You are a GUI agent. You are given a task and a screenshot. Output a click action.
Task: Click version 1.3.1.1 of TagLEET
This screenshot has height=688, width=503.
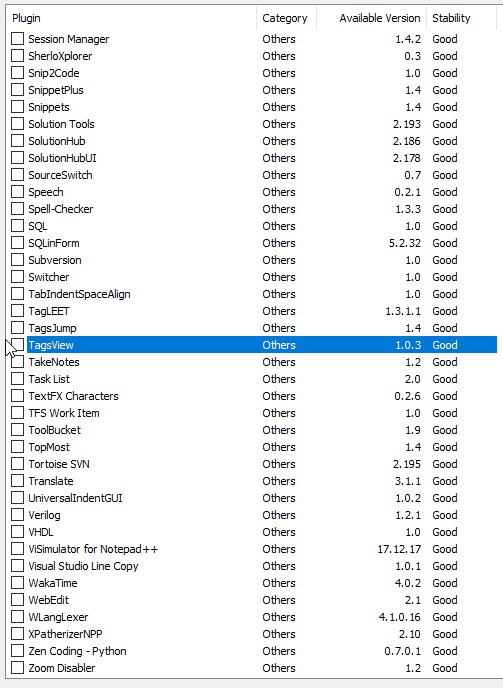[403, 311]
